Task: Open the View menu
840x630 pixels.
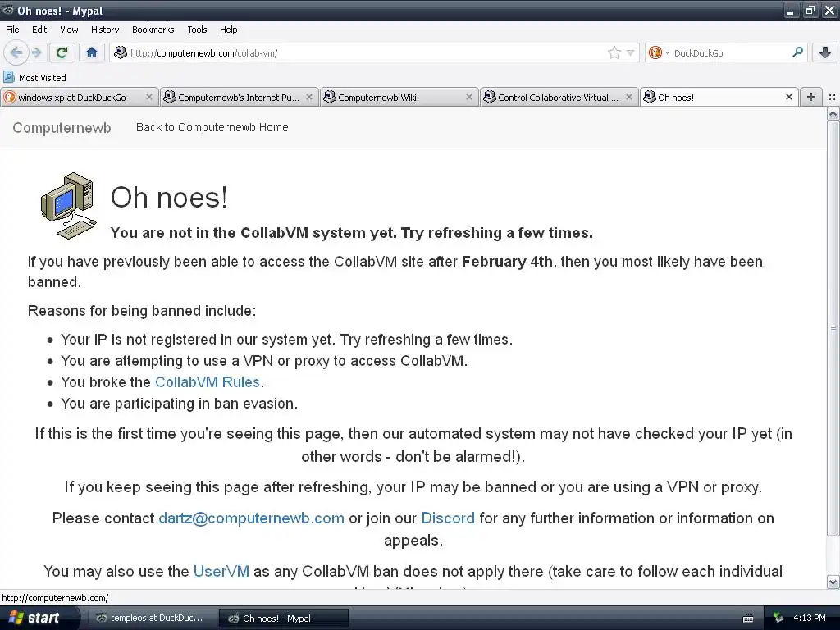Action: coord(69,30)
